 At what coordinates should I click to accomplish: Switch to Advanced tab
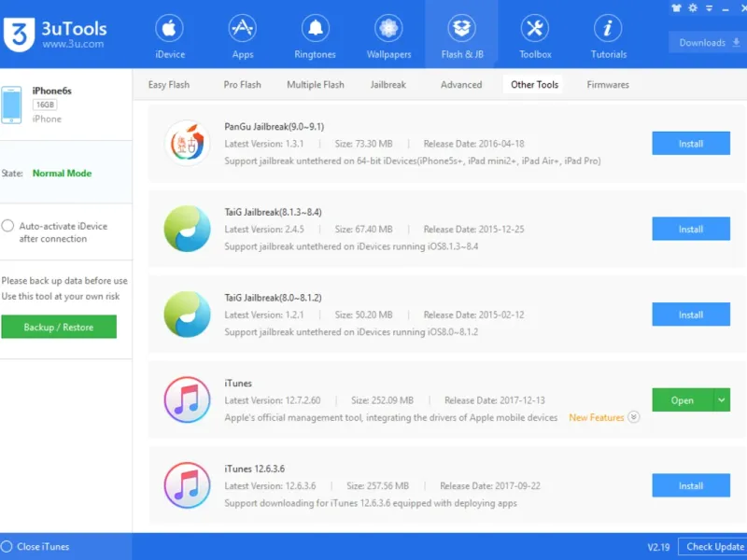[461, 85]
